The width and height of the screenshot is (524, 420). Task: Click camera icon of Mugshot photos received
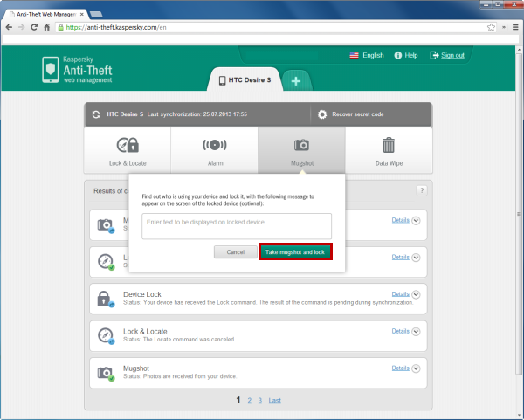click(106, 373)
